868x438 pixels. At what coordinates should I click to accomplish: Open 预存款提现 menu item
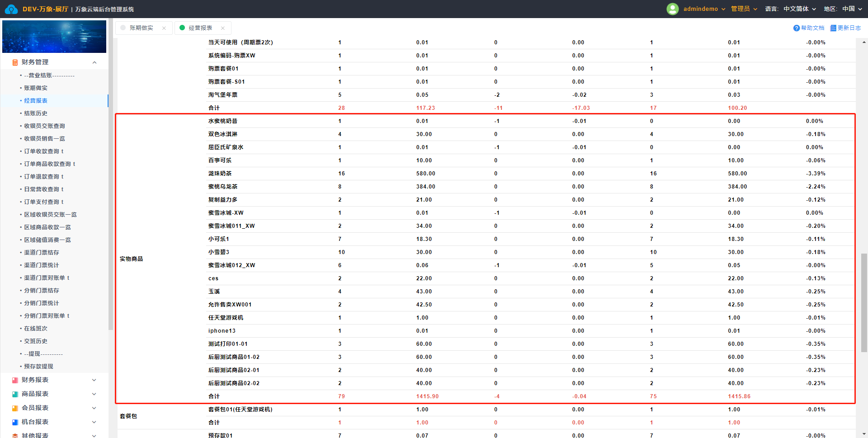[x=38, y=367]
